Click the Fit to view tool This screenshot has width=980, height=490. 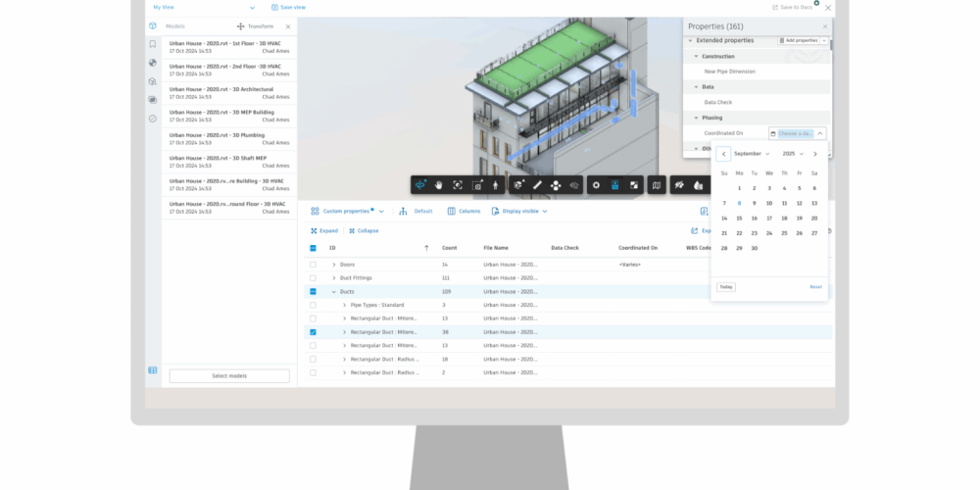click(458, 185)
